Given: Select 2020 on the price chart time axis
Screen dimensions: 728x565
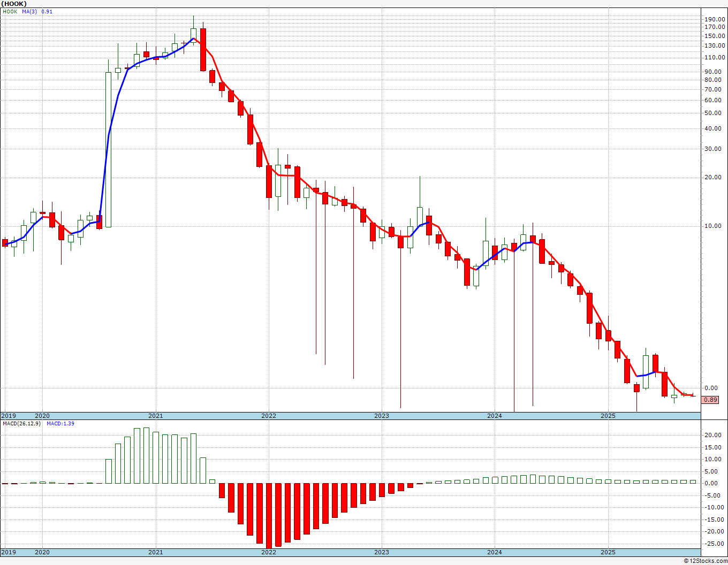Looking at the screenshot, I should point(42,416).
